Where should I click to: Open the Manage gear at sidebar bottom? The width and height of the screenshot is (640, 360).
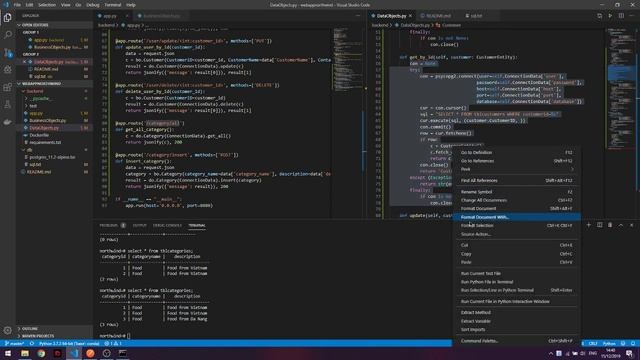(x=7, y=331)
